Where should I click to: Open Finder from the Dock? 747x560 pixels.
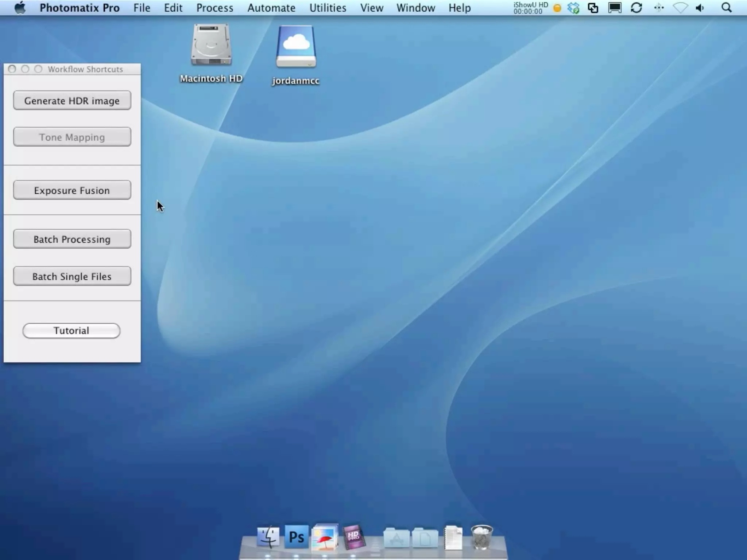268,537
